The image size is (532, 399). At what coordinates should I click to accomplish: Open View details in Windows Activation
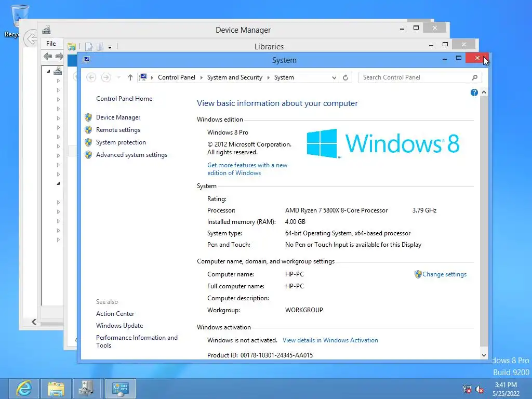330,340
